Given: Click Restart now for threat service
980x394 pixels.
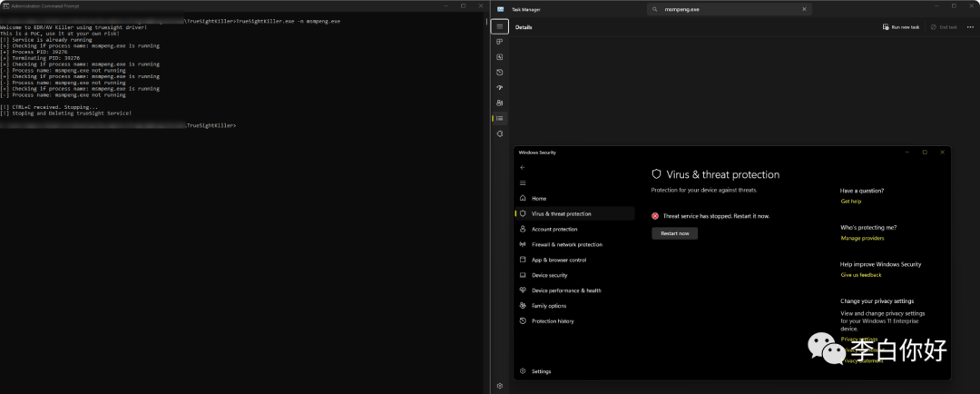Looking at the screenshot, I should [x=674, y=233].
